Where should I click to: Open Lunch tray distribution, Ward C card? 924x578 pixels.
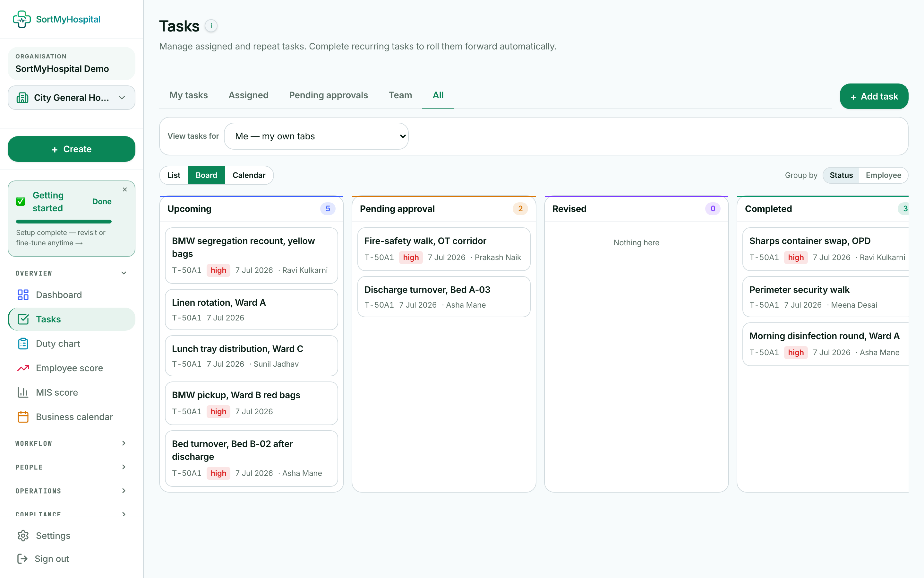pos(251,355)
